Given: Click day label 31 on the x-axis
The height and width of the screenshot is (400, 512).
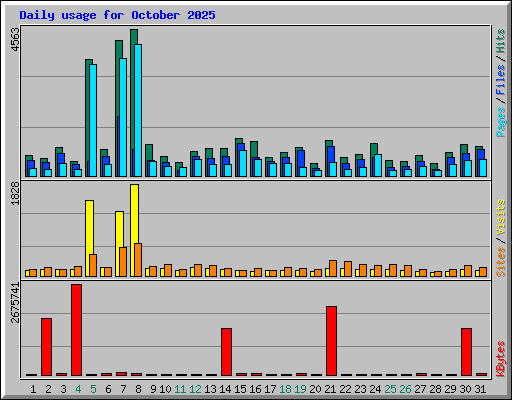Looking at the screenshot, I should click(x=480, y=389).
